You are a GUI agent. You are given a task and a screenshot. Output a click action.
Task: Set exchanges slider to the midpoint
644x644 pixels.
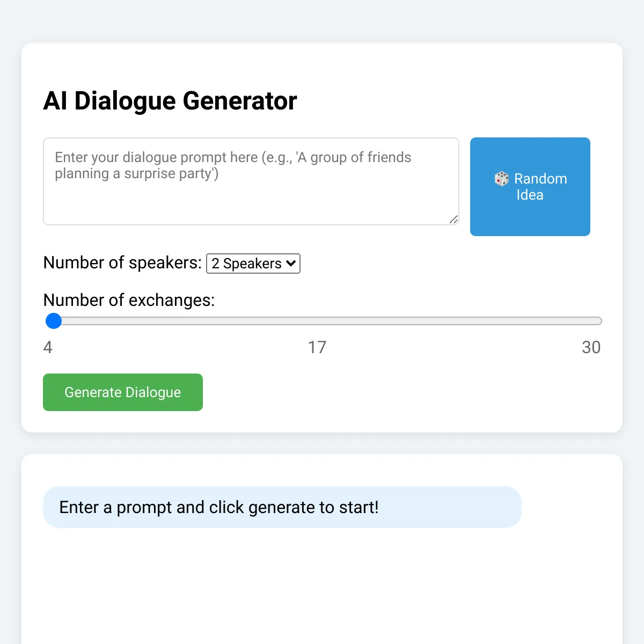[x=323, y=321]
